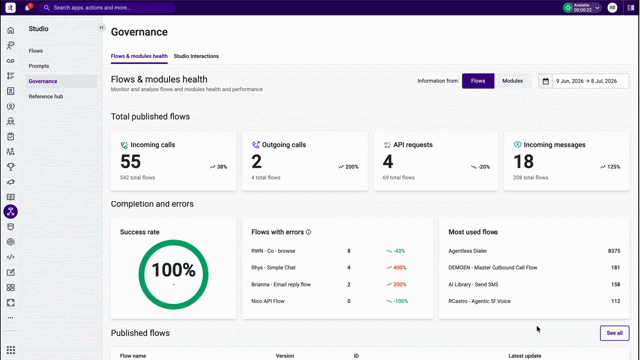
Task: Open the nine-dot app launcher grid
Action: coord(11,350)
